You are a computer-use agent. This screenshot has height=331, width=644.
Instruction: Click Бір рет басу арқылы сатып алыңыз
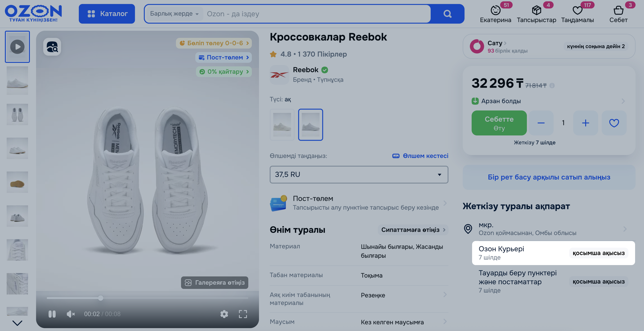(549, 177)
